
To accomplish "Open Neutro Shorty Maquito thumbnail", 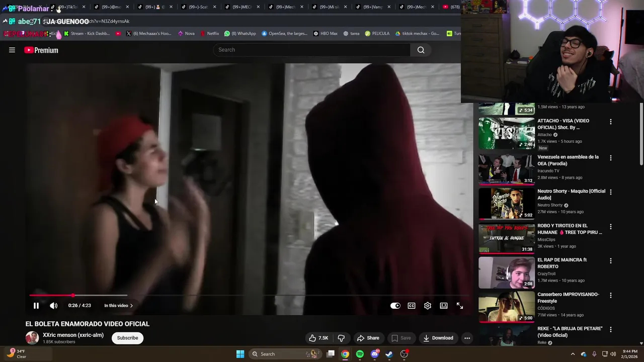I will pos(506,204).
